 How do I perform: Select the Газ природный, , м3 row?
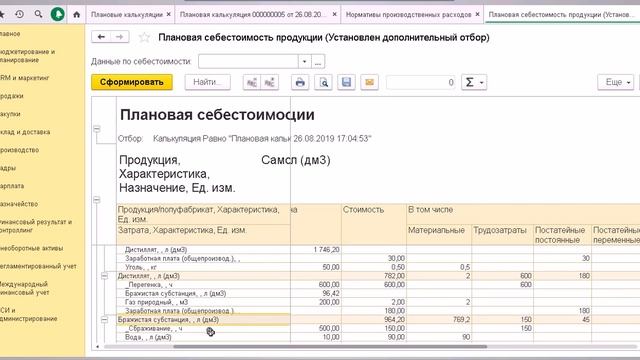click(x=156, y=302)
